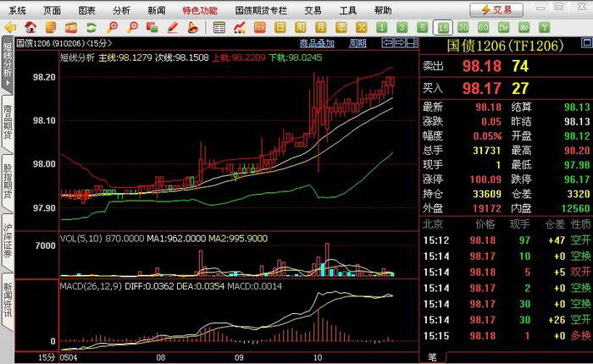Image resolution: width=593 pixels, height=364 pixels.
Task: Switch to 1-minute chart icon
Action: click(382, 28)
